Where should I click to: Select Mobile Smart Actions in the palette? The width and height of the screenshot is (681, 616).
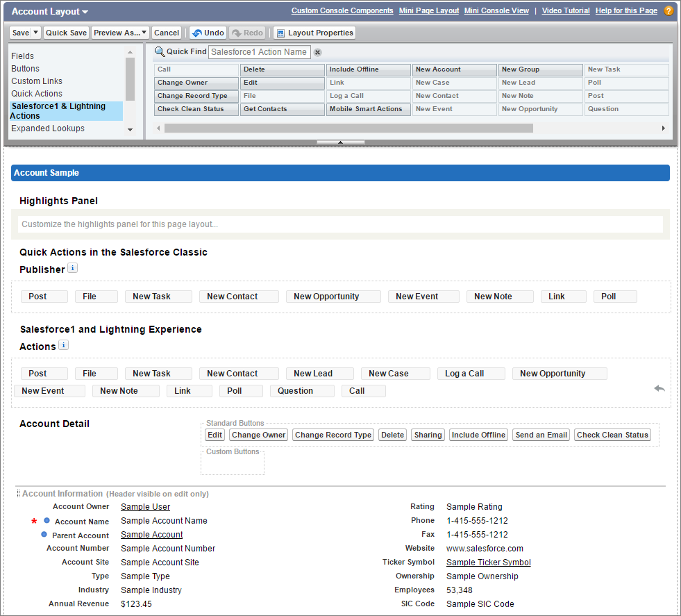(x=369, y=110)
